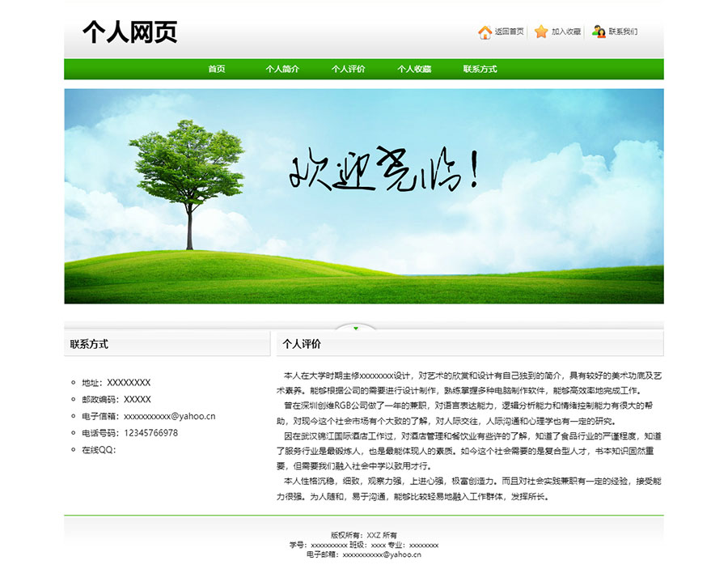Click the 在线QQ list item
Image resolution: width=728 pixels, height=569 pixels.
(99, 450)
